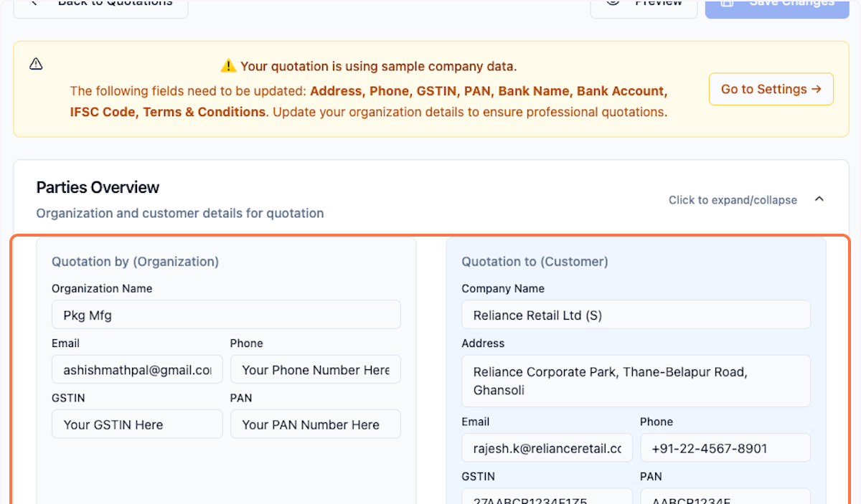This screenshot has width=861, height=504.
Task: Click the warning emoji beside the sample data message
Action: click(228, 65)
